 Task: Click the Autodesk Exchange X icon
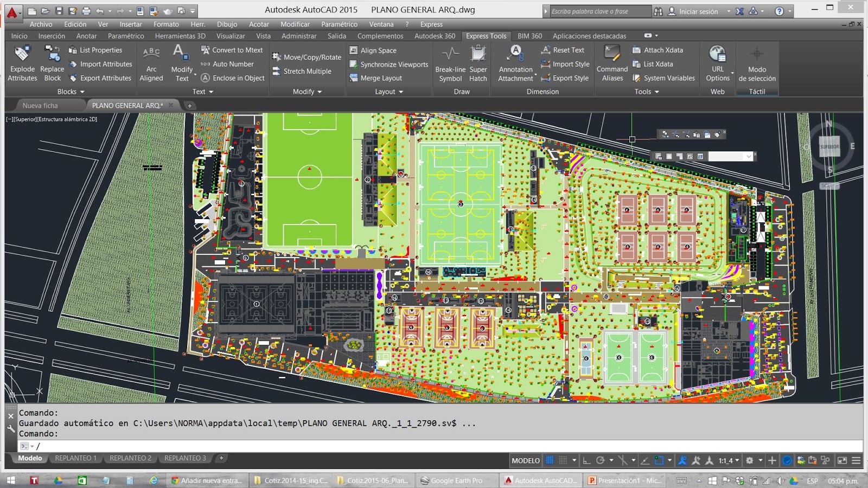(739, 11)
